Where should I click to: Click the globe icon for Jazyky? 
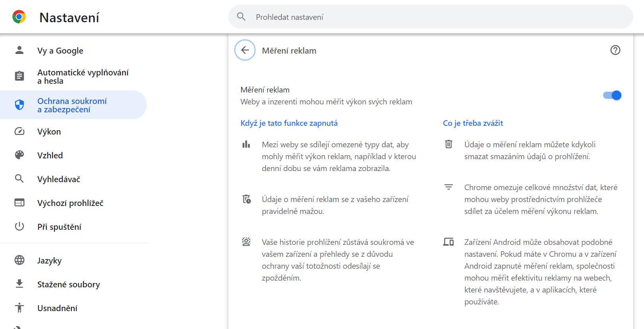click(x=19, y=260)
